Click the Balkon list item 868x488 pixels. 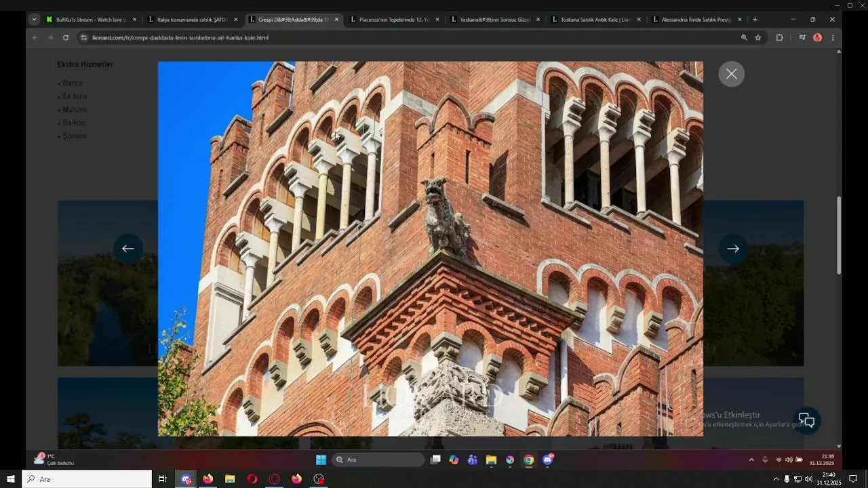(x=74, y=123)
